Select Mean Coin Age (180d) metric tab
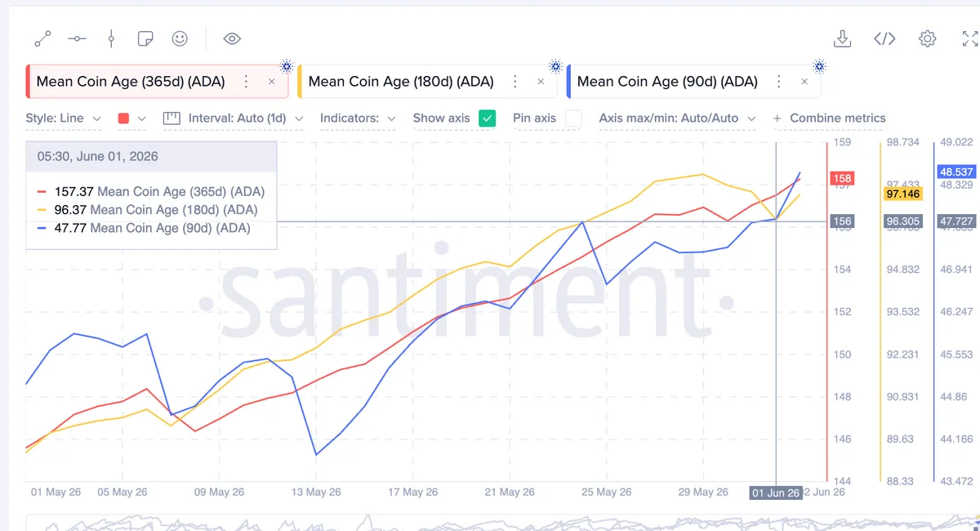This screenshot has height=531, width=980. pos(401,82)
